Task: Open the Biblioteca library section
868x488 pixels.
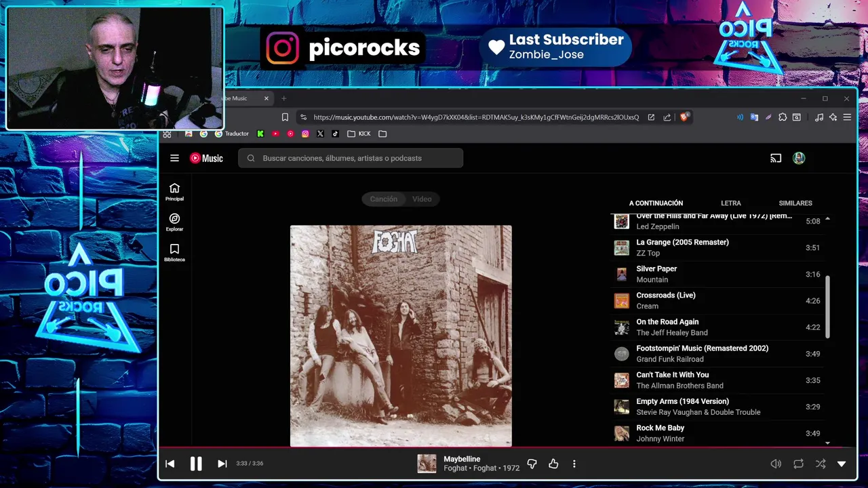Action: (174, 253)
